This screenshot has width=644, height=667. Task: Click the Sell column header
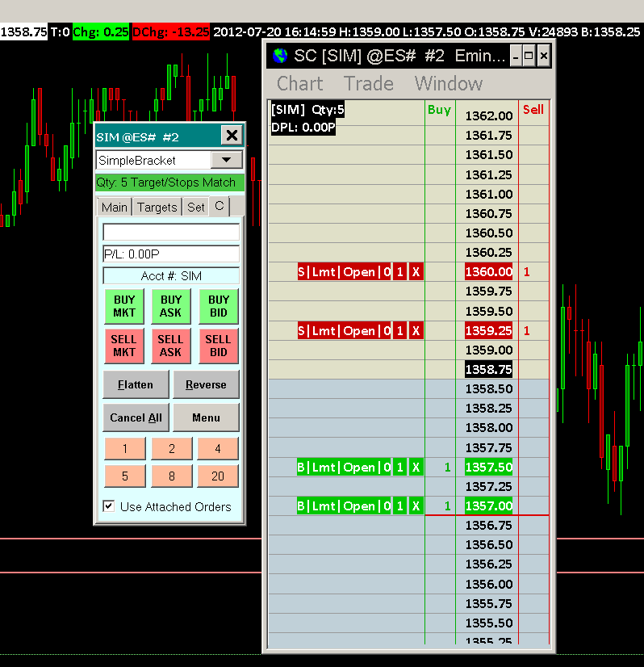(x=533, y=110)
